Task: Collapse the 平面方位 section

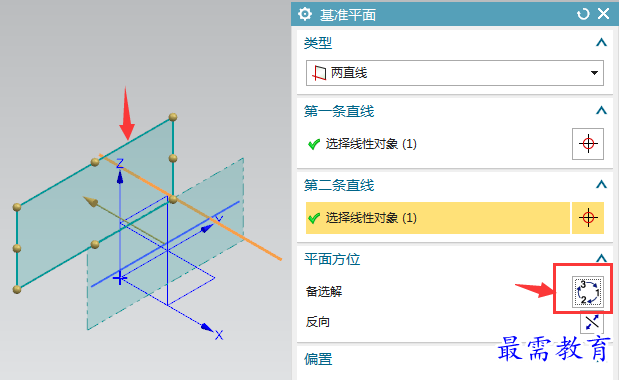Action: [x=601, y=258]
